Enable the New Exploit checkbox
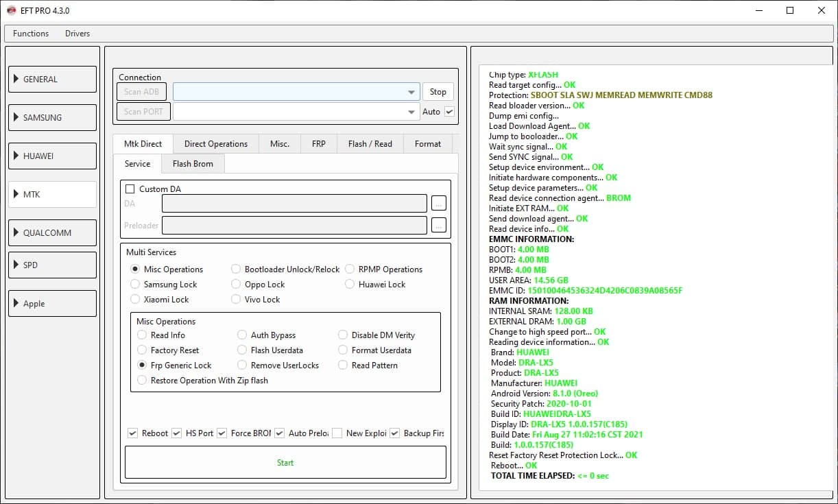The image size is (838, 504). click(337, 433)
